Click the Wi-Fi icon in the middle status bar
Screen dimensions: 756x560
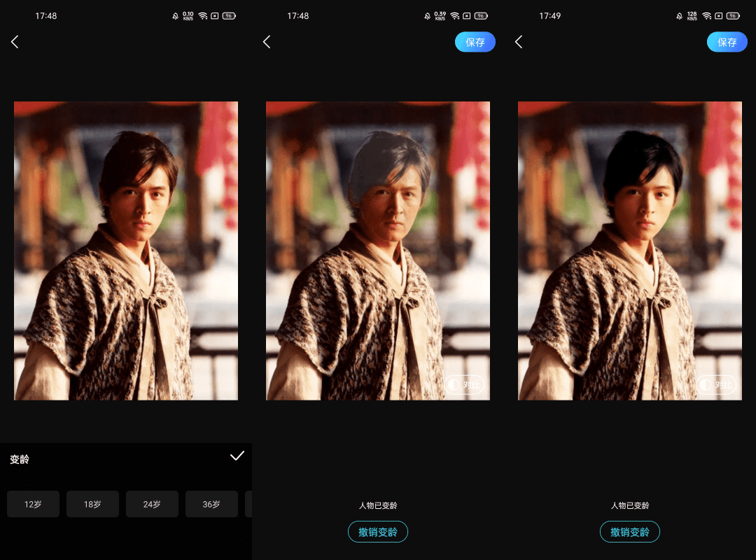pos(454,15)
